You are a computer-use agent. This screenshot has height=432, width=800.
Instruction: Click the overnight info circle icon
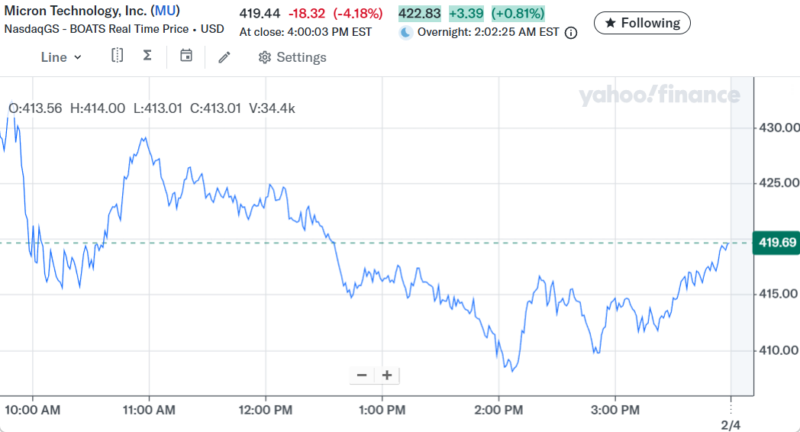(571, 32)
